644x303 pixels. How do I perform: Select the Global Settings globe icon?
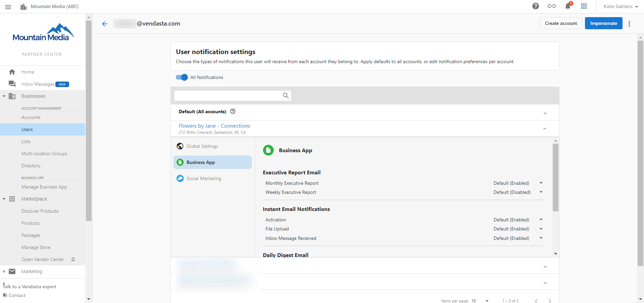[x=180, y=146]
